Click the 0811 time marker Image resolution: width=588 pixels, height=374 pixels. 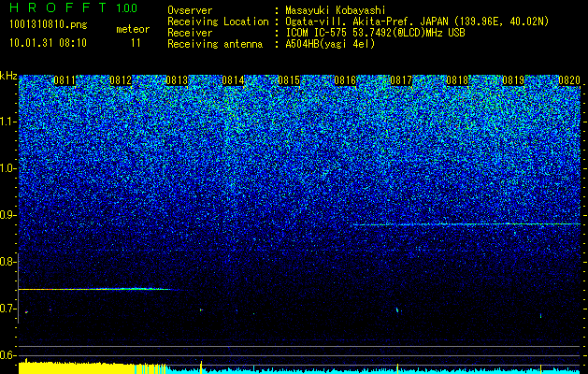[x=65, y=80]
